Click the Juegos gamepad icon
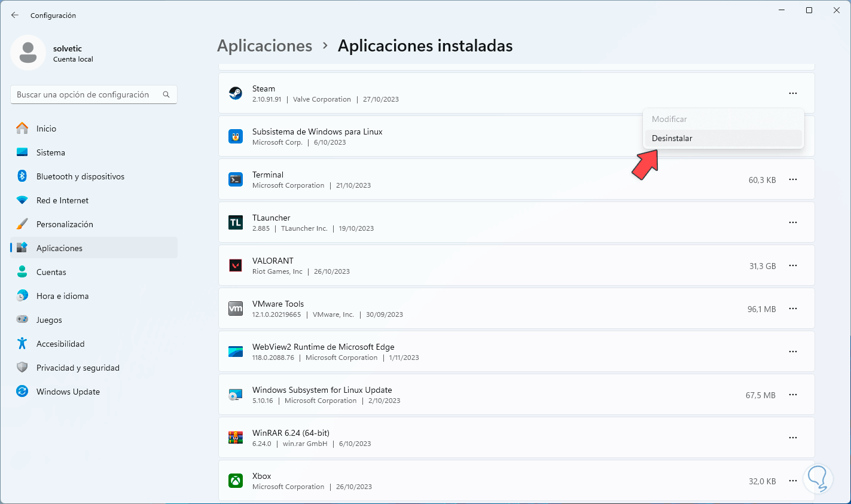 (22, 320)
